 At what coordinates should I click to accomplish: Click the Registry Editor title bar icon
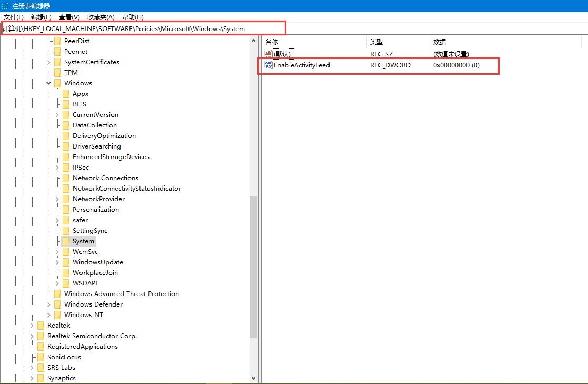pos(5,6)
